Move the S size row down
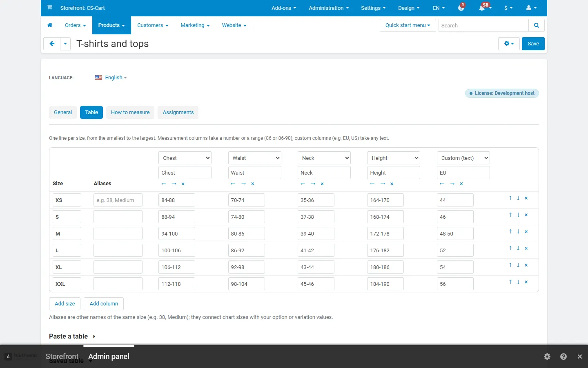This screenshot has width=588, height=368. 518,215
